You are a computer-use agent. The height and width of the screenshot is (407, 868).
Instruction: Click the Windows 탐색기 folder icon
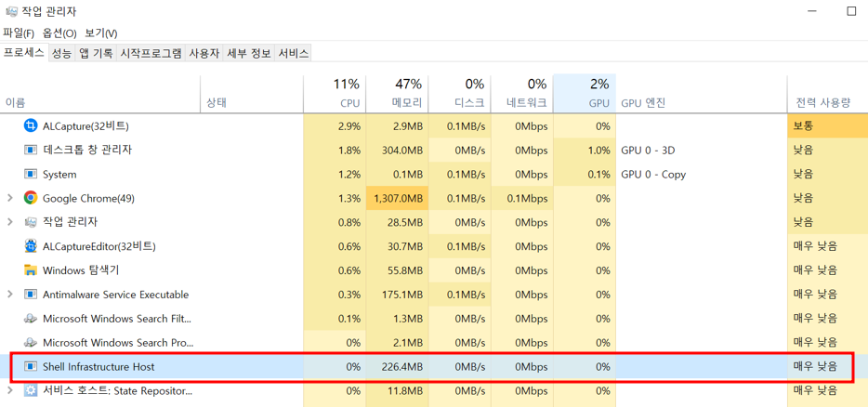pyautogui.click(x=30, y=270)
